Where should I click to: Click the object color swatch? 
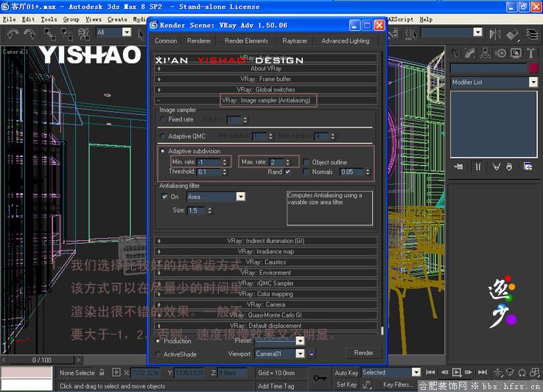[x=533, y=68]
